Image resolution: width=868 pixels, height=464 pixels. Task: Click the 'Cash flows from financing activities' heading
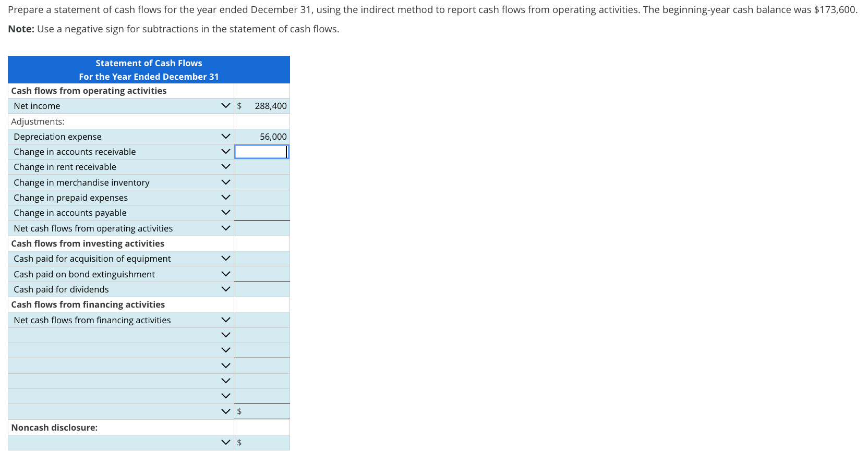(88, 304)
